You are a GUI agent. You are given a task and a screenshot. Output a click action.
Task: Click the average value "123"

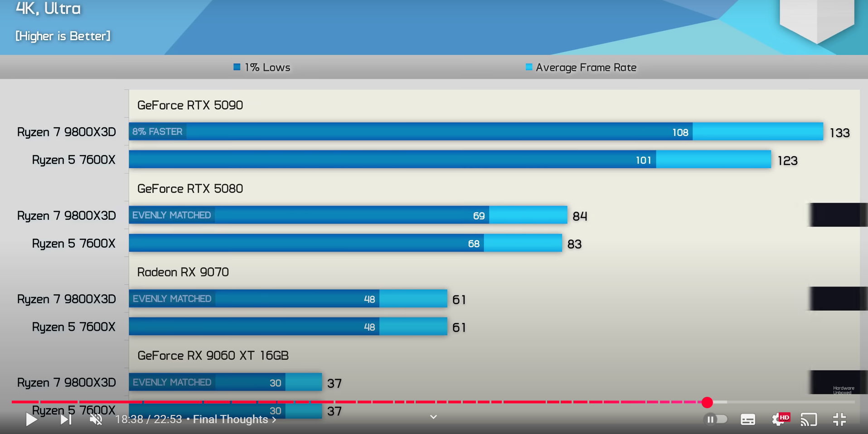click(x=787, y=160)
